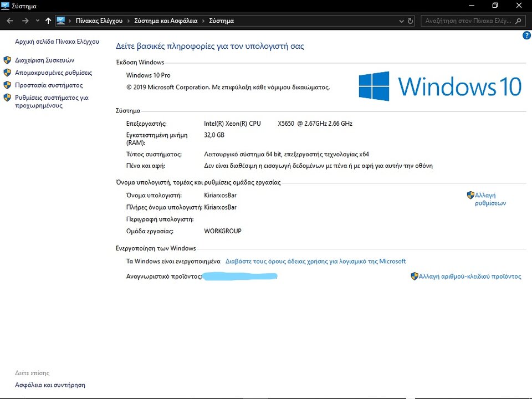Select the WORKGROUP value

pos(223,231)
